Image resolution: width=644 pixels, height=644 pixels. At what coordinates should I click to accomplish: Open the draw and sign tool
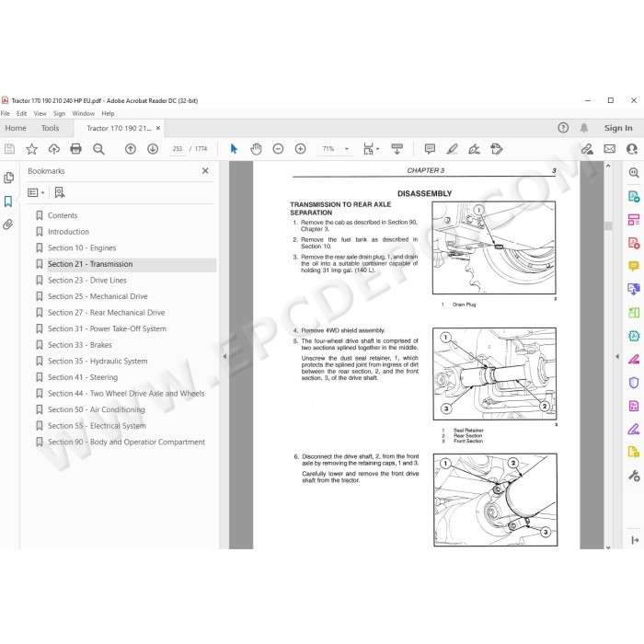[475, 149]
